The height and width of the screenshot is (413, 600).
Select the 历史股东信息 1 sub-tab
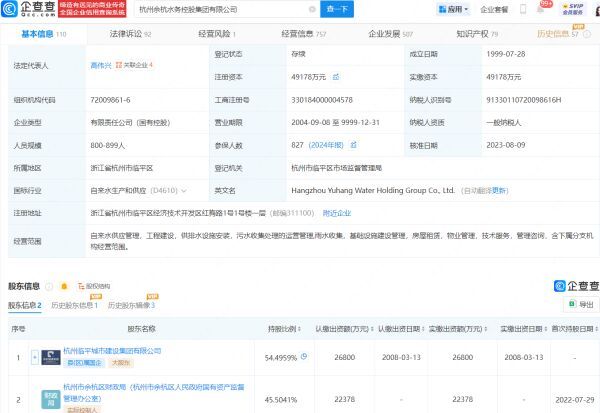(x=75, y=305)
